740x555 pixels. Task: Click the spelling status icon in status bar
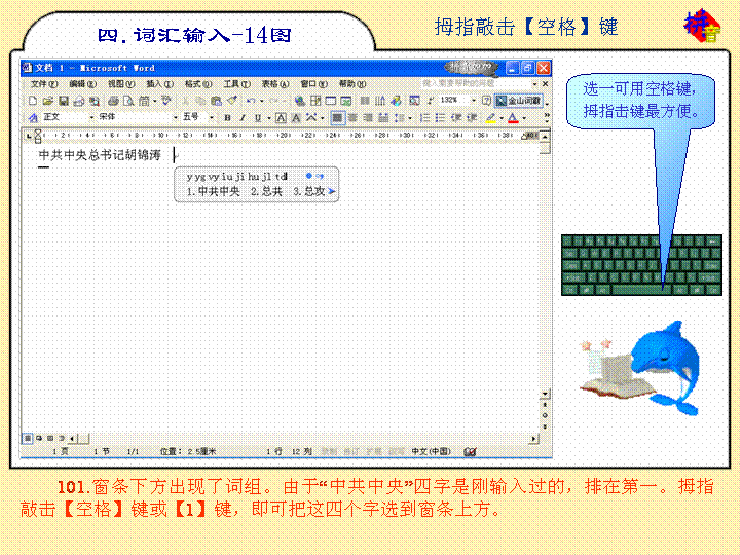point(470,452)
